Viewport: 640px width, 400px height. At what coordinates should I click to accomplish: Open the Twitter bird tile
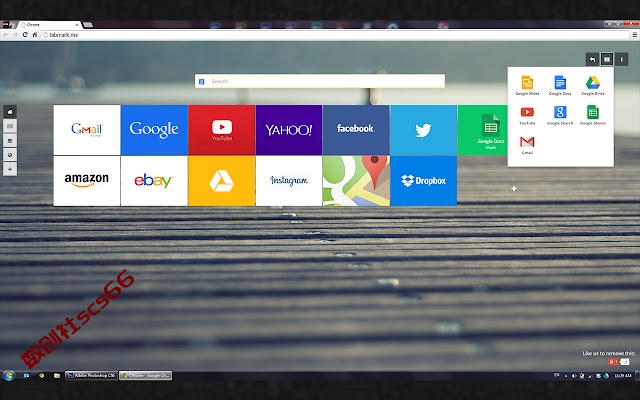tap(423, 130)
